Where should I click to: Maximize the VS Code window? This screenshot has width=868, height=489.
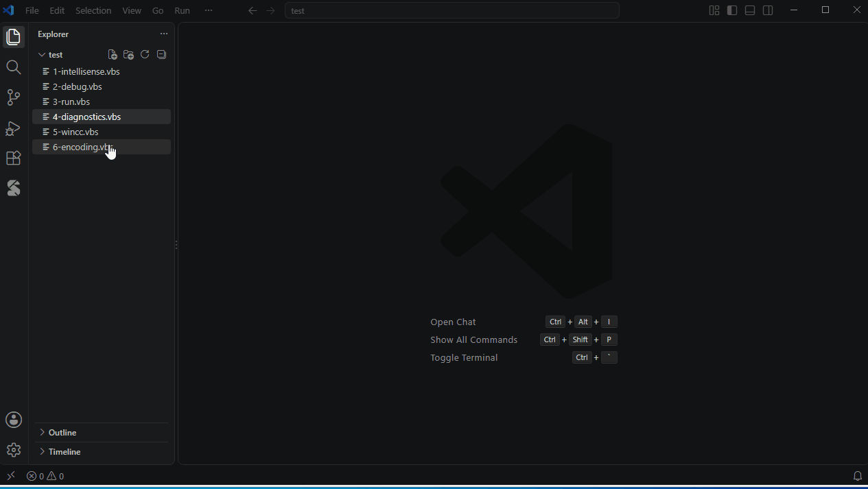(x=825, y=10)
